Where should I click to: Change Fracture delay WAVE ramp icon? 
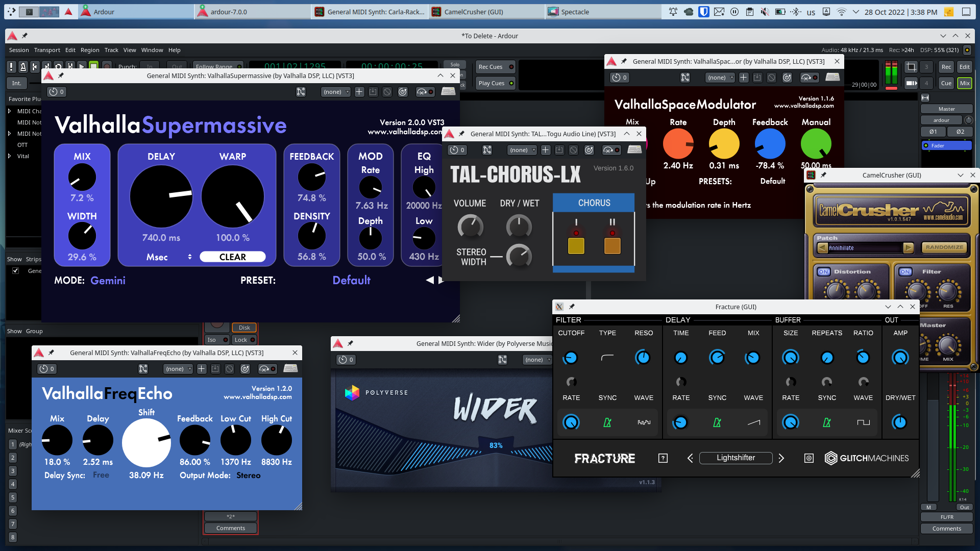tap(754, 422)
